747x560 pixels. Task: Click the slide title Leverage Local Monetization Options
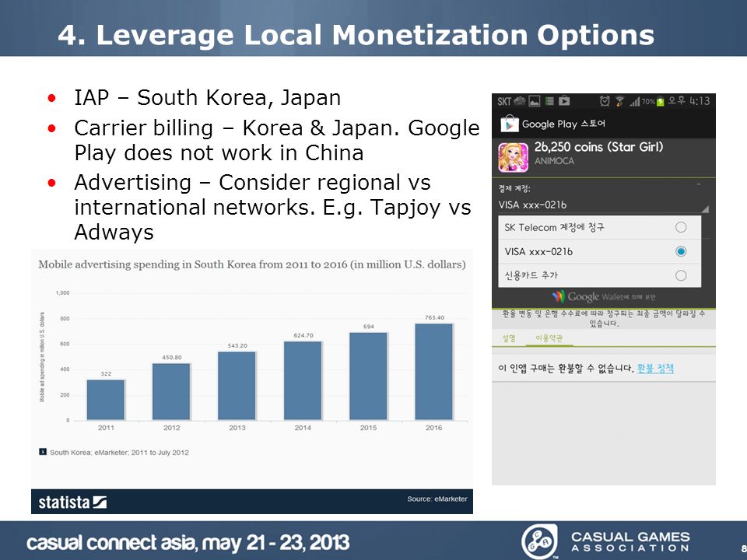(x=356, y=35)
